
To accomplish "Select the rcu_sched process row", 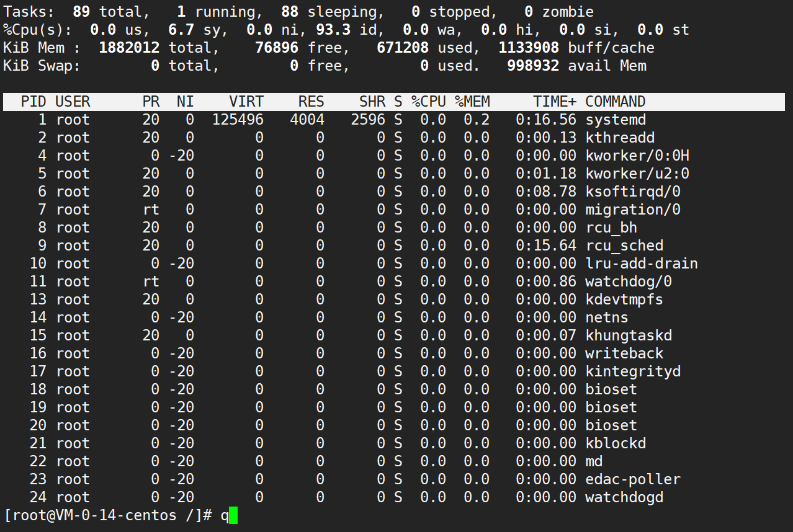I will click(x=394, y=246).
